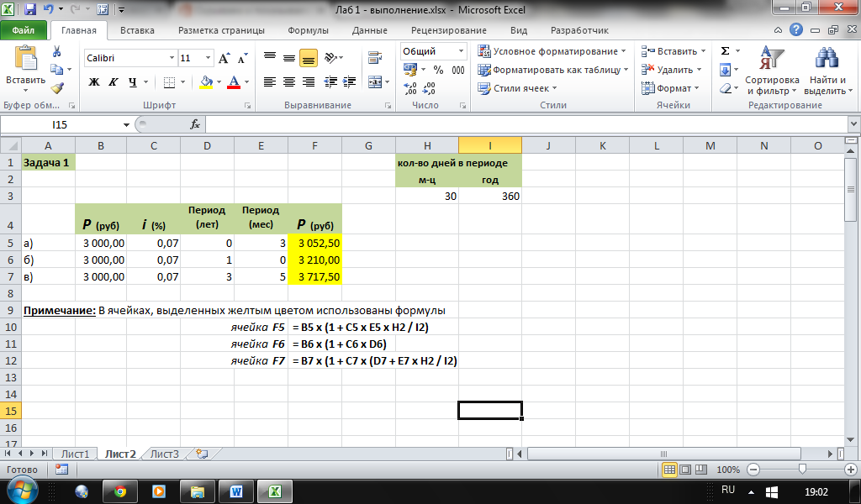Switch to the Лист3 sheet tab
The height and width of the screenshot is (504, 861).
click(x=165, y=454)
